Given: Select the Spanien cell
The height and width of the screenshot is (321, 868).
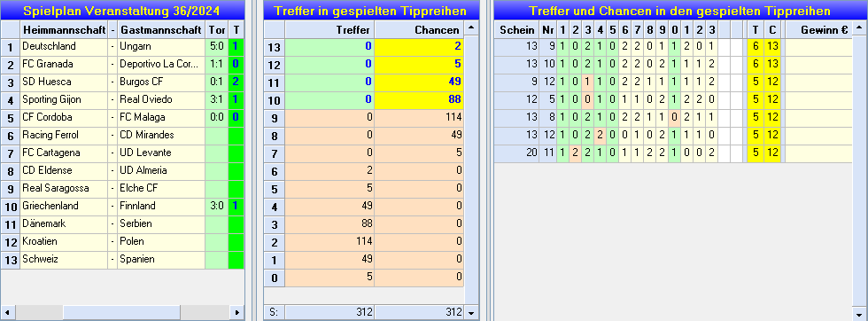Looking at the screenshot, I should click(x=161, y=260).
